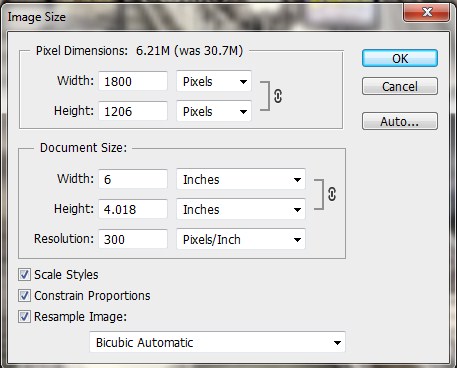Open the Auto... resolution settings
The width and height of the screenshot is (457, 368).
pyautogui.click(x=400, y=121)
